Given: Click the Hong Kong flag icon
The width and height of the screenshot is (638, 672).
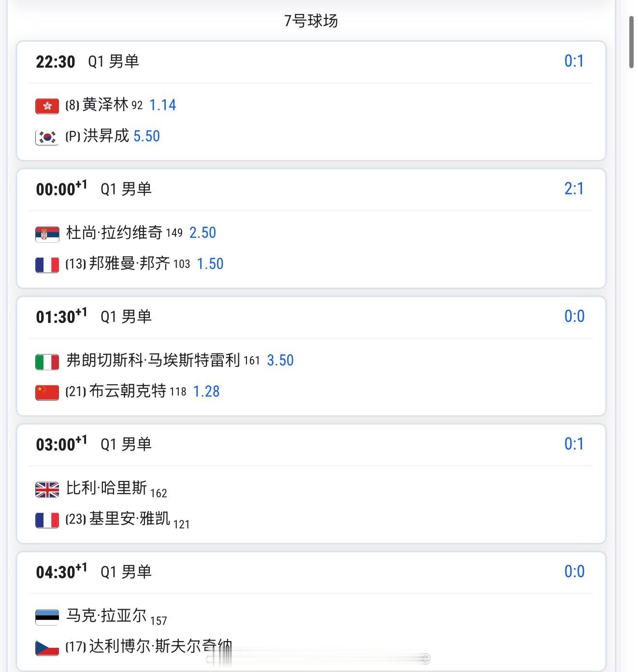Looking at the screenshot, I should 47,106.
